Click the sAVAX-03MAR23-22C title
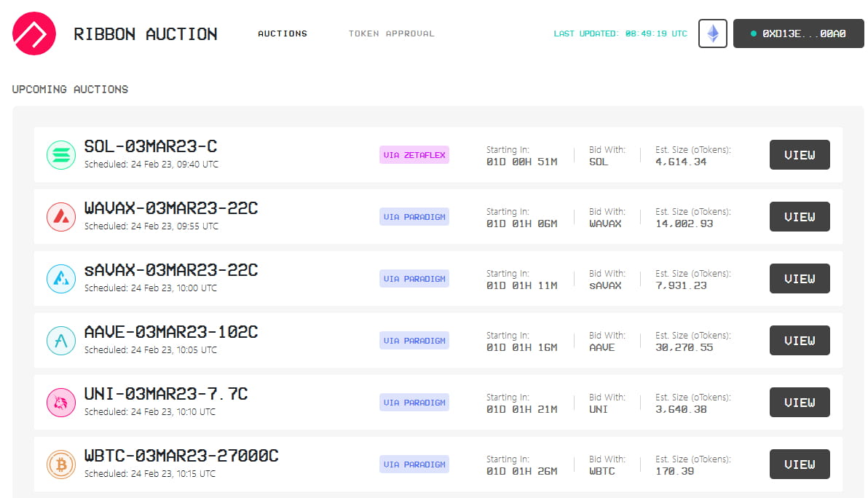The image size is (868, 498). tap(171, 271)
